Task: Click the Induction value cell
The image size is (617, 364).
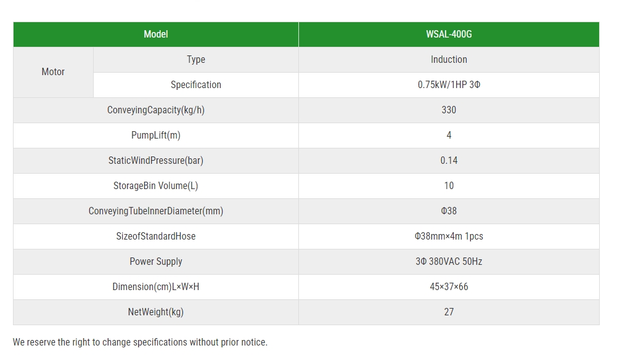Action: pos(449,60)
